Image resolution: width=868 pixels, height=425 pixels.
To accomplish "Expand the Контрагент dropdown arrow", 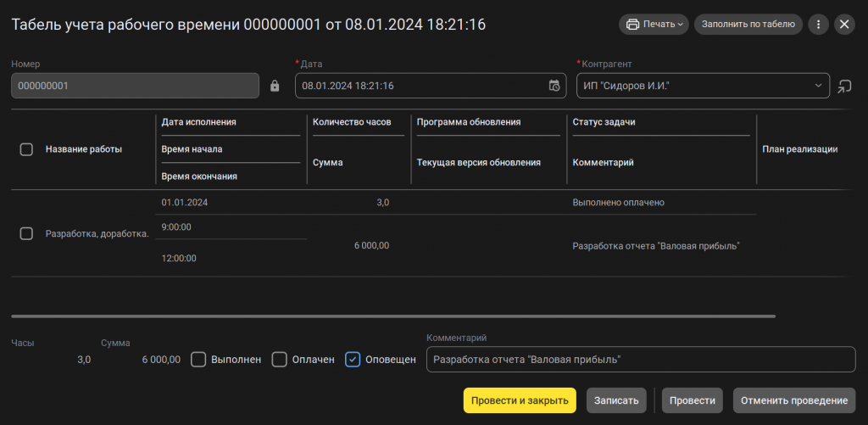I will [x=818, y=86].
